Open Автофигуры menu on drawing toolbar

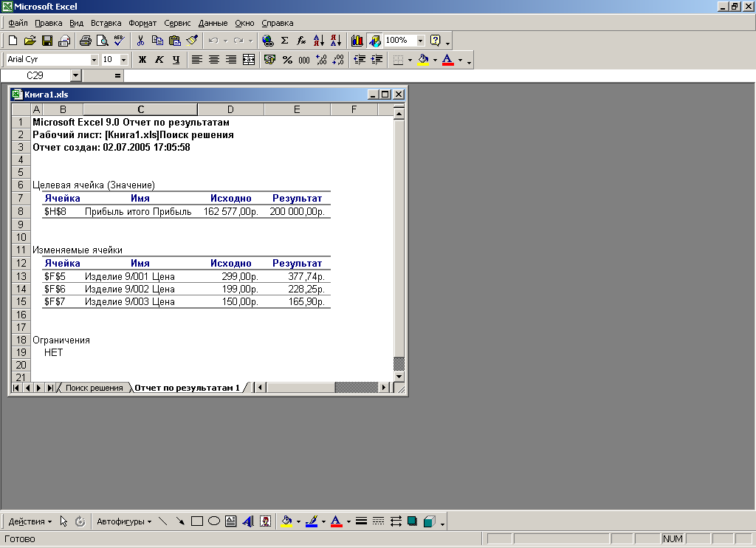[x=124, y=521]
